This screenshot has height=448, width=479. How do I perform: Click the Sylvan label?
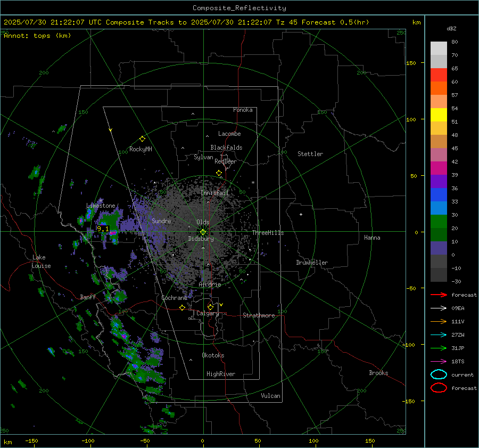coord(203,157)
